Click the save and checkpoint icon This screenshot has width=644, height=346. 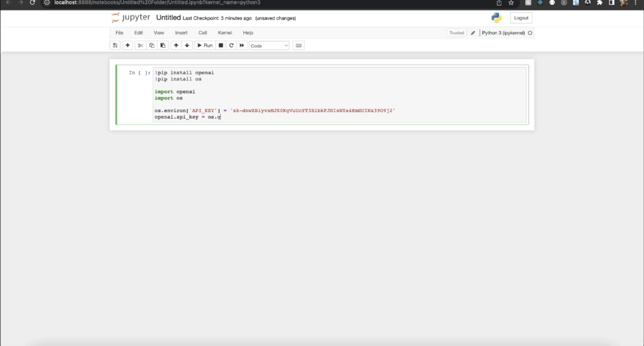pos(115,45)
